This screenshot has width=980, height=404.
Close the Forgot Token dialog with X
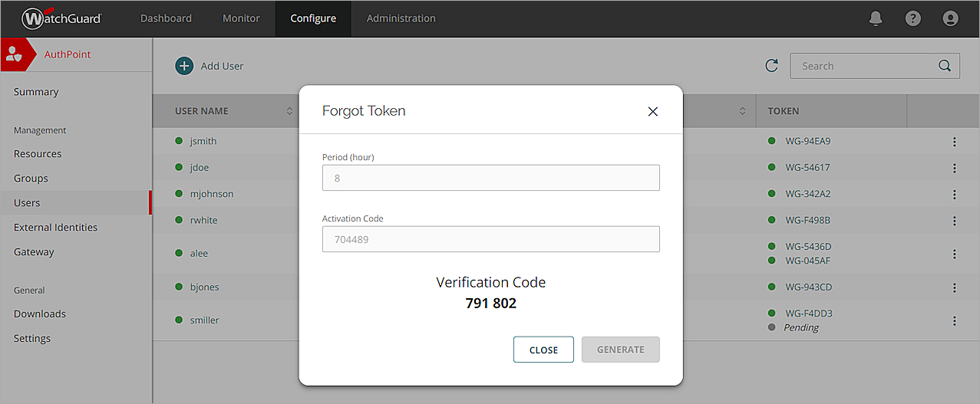653,112
